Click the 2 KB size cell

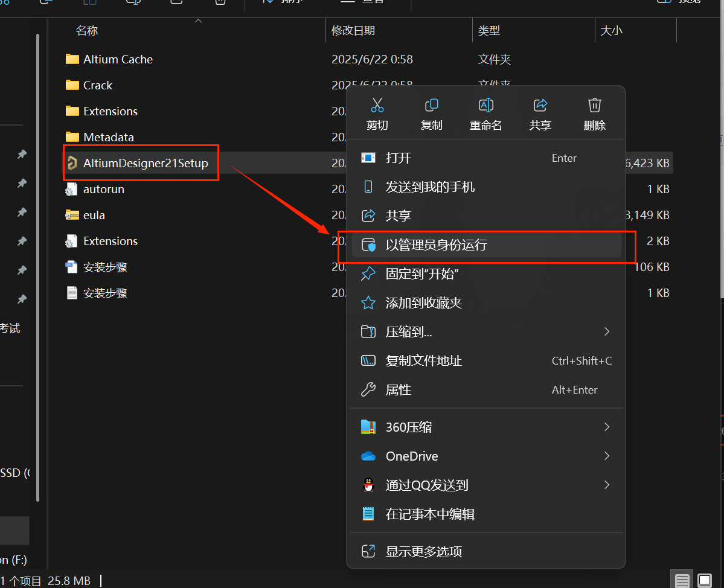click(x=658, y=241)
